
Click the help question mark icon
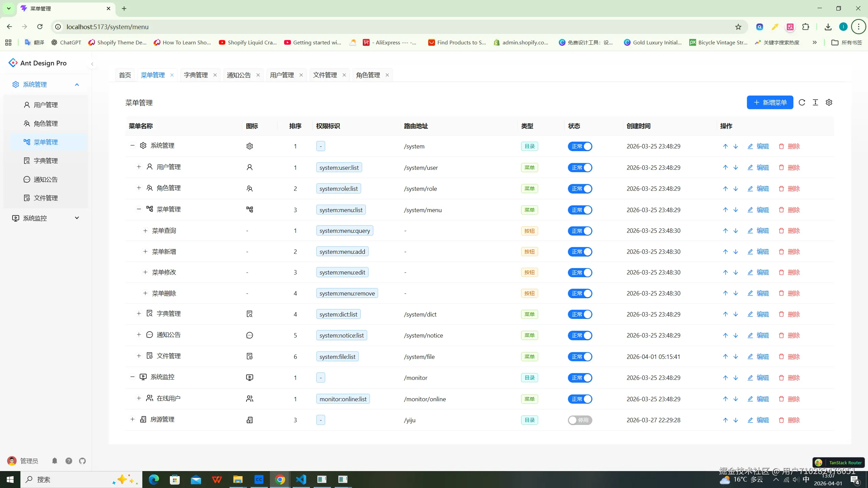click(69, 461)
